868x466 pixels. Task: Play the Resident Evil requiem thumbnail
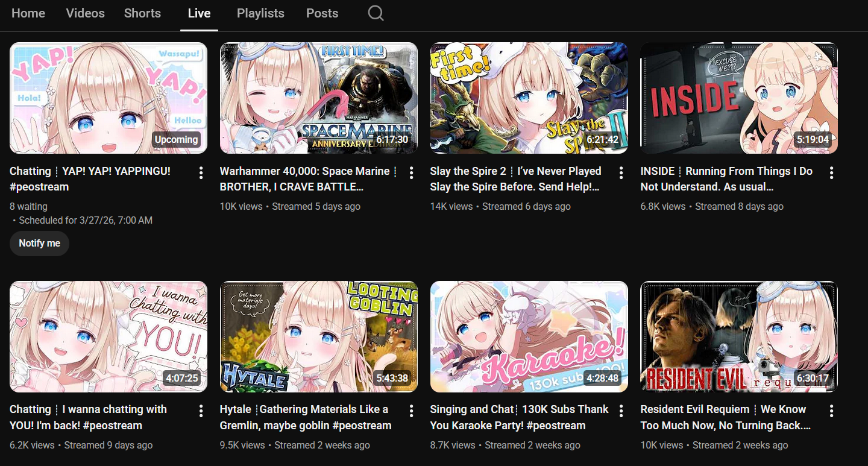pos(739,336)
